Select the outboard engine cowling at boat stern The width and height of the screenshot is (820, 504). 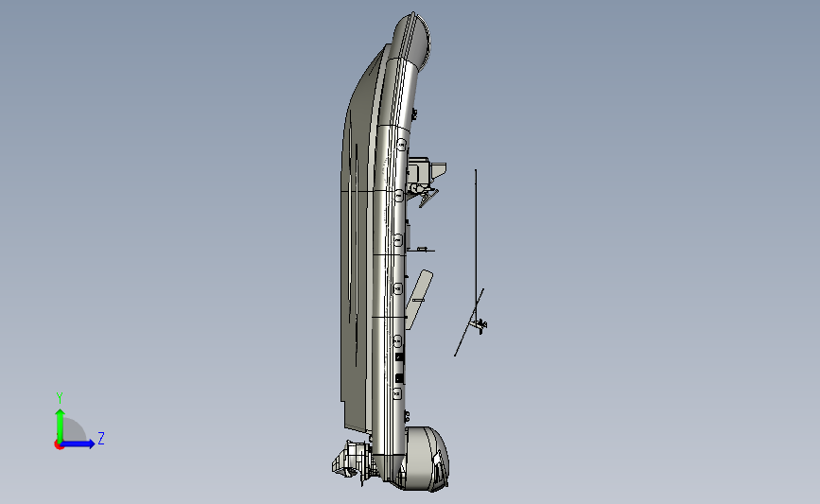(x=427, y=459)
